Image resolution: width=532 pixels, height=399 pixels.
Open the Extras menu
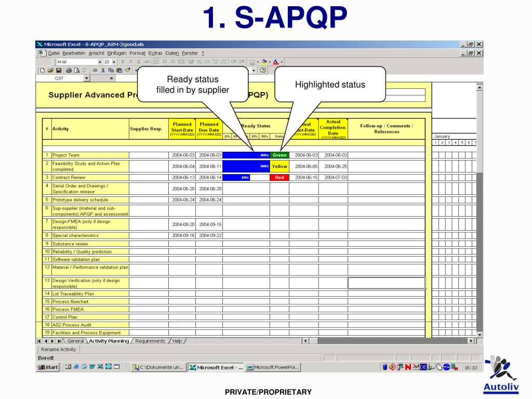click(x=155, y=54)
